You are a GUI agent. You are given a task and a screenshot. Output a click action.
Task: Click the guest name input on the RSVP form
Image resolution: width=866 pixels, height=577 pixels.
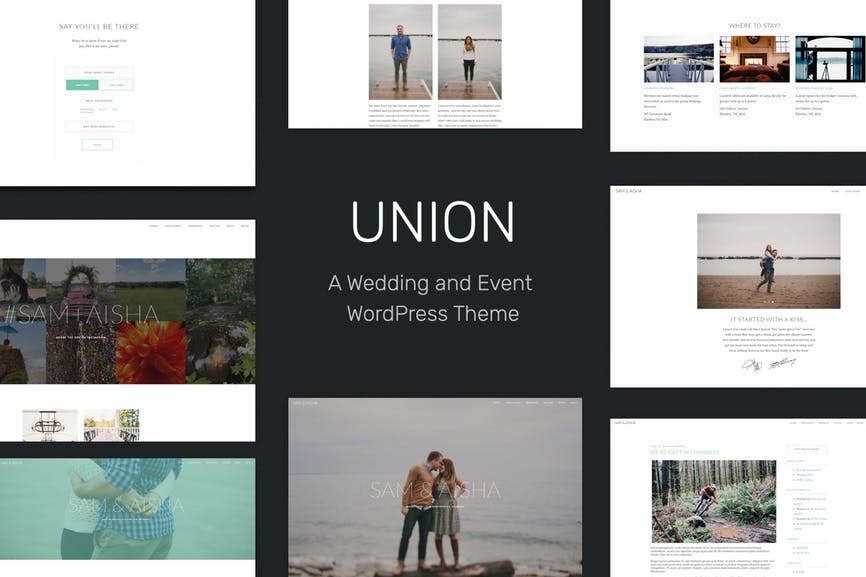[x=97, y=70]
